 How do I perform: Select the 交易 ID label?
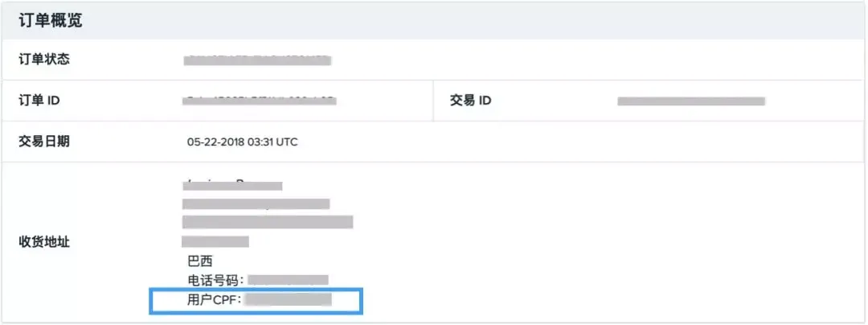click(471, 101)
